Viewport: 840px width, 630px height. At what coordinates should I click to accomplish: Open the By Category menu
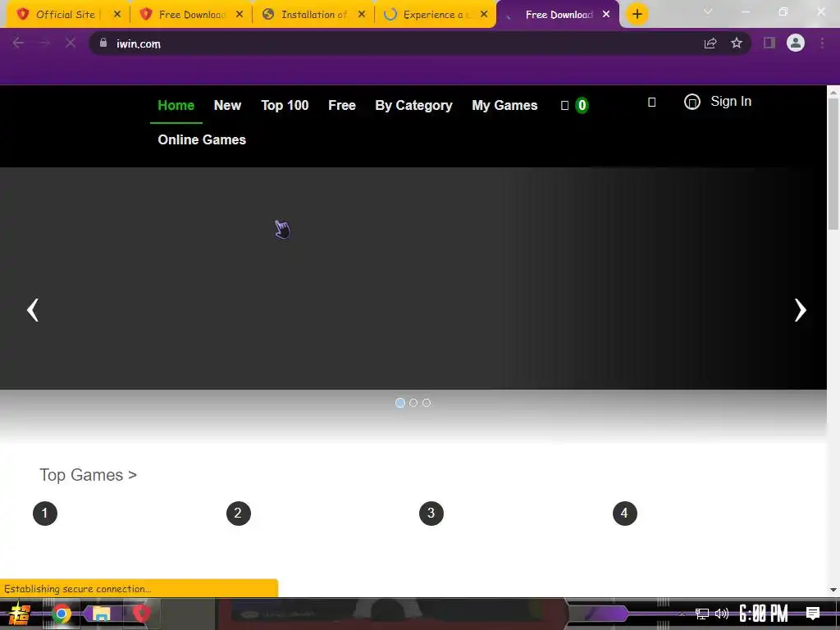[413, 106]
